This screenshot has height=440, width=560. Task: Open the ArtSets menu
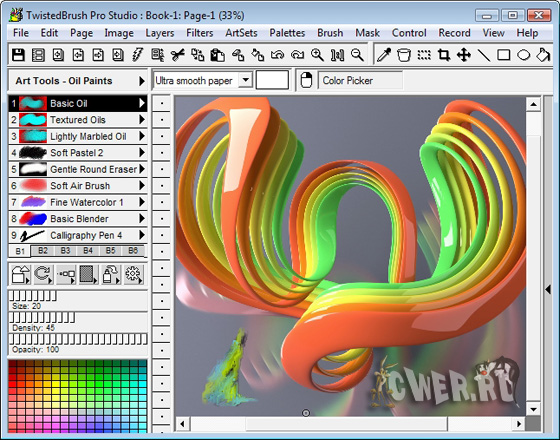241,33
